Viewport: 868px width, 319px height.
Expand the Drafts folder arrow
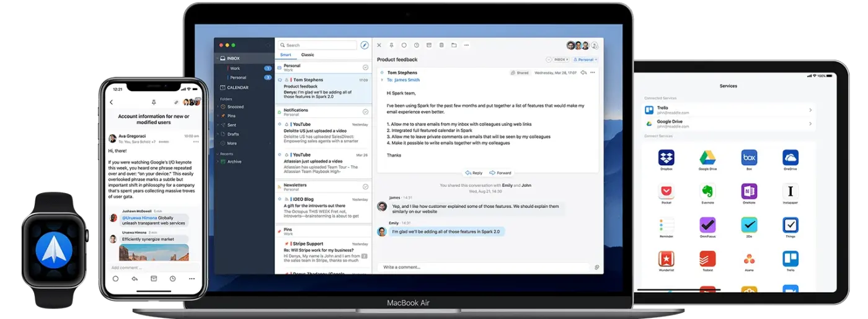[x=218, y=134]
